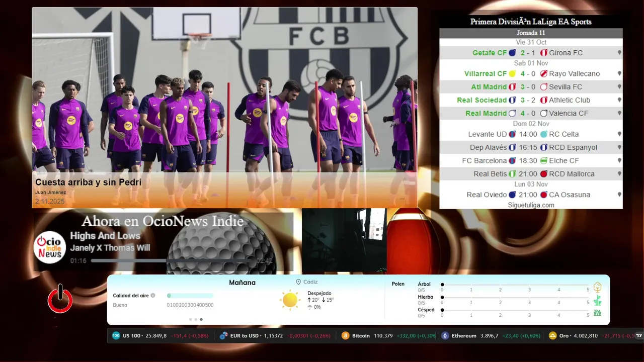Click the sunny weather icon
The width and height of the screenshot is (644, 362).
pos(290,300)
